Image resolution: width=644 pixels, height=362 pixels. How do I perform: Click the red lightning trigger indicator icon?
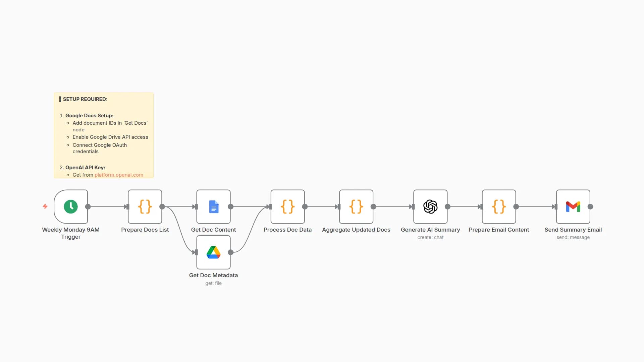click(45, 206)
